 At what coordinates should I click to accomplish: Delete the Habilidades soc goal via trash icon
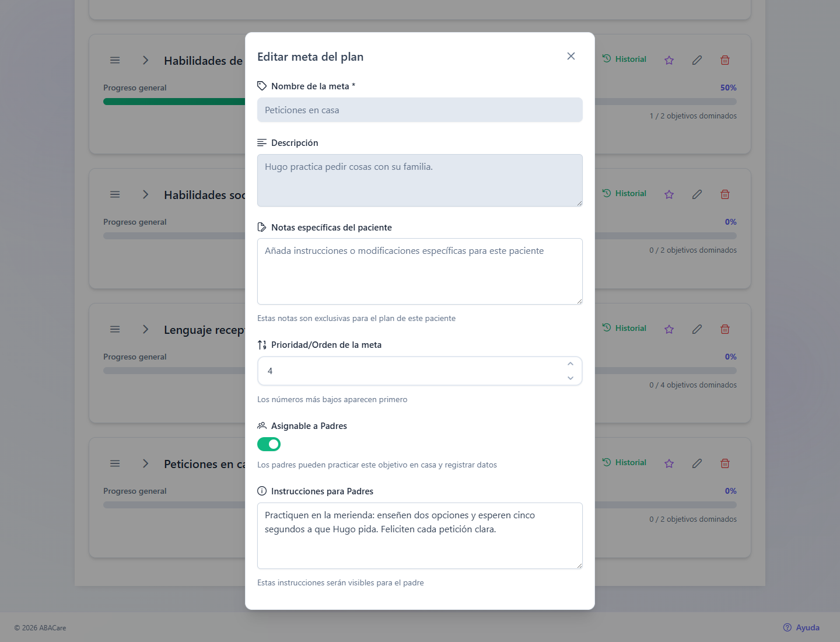[725, 194]
